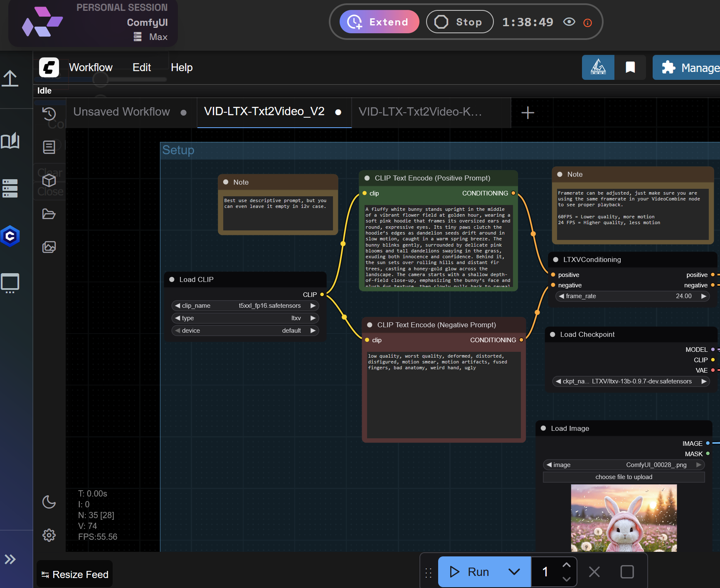The width and height of the screenshot is (720, 588).
Task: Open Run button dropdown chevron
Action: click(515, 572)
